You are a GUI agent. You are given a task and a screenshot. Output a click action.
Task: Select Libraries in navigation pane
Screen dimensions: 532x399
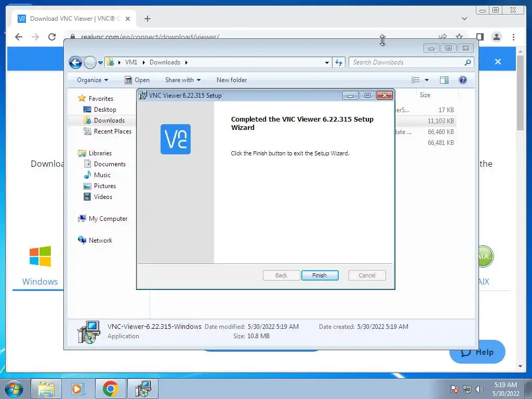pyautogui.click(x=95, y=153)
